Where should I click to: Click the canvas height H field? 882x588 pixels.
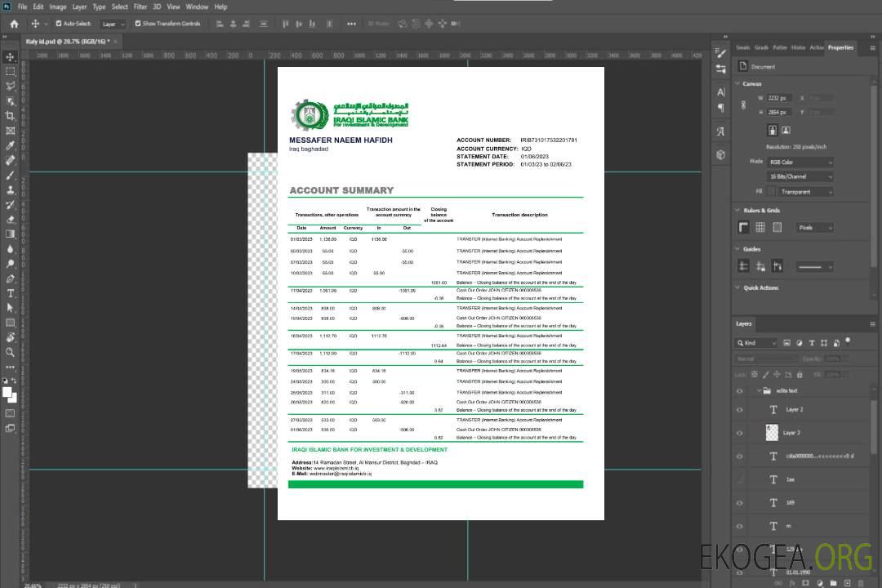click(x=779, y=113)
